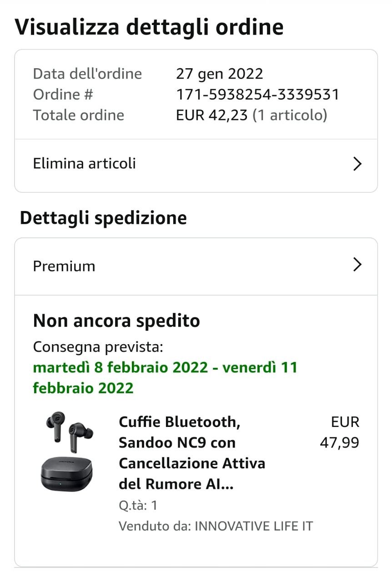The height and width of the screenshot is (582, 392).
Task: Click the green estimated delivery date range
Action: (x=165, y=377)
